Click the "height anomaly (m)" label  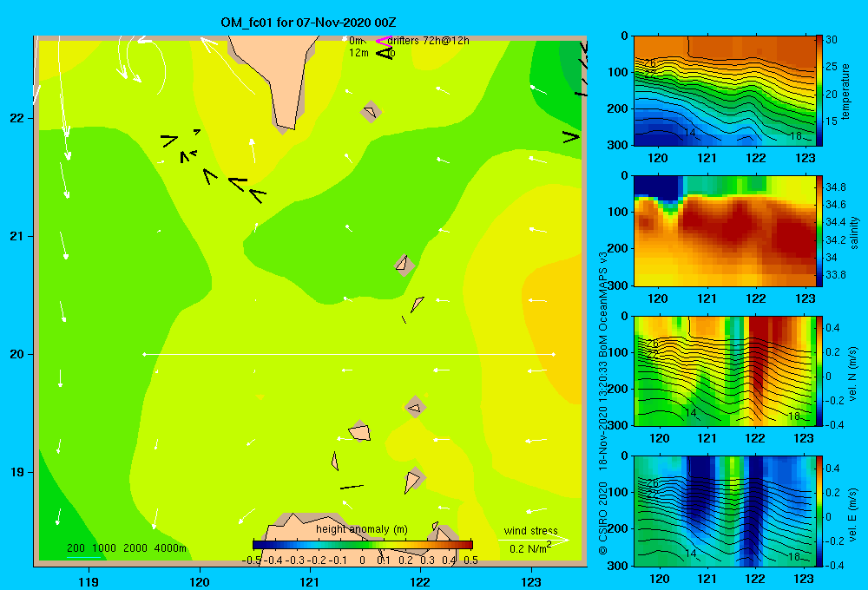pos(362,529)
